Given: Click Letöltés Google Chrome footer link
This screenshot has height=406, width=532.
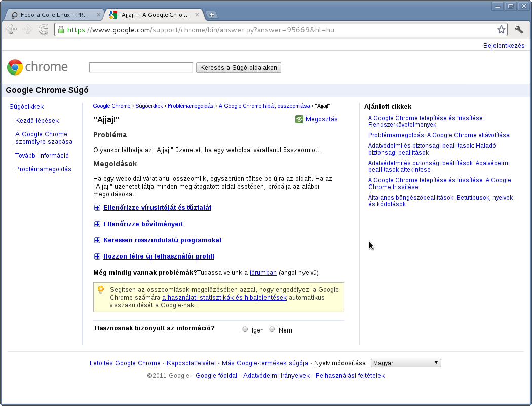Looking at the screenshot, I should click(125, 363).
